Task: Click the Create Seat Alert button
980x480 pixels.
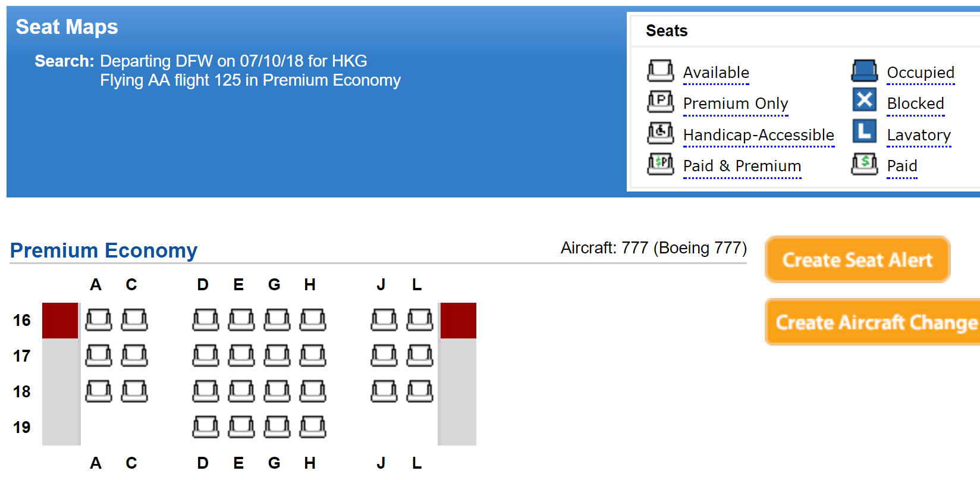Action: coord(857,259)
